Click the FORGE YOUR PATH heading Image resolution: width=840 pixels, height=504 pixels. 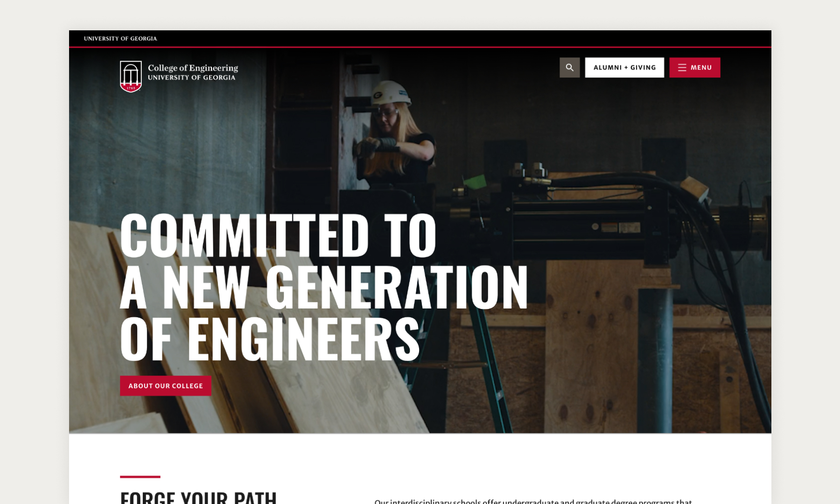pyautogui.click(x=198, y=497)
